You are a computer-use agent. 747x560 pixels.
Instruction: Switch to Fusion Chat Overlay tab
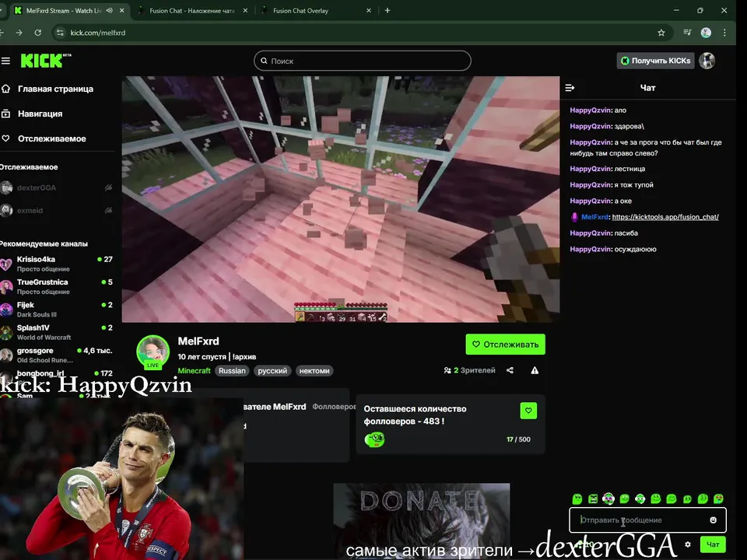coord(300,10)
